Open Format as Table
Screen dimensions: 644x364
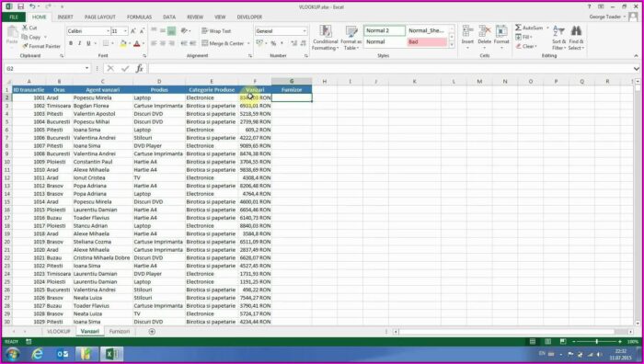[351, 38]
